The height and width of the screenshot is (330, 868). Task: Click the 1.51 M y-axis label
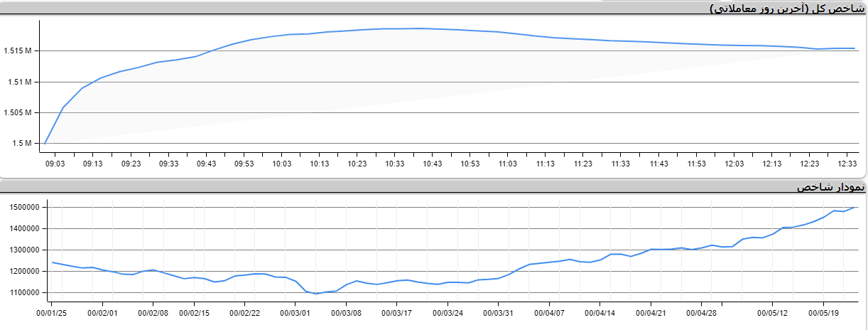point(20,82)
